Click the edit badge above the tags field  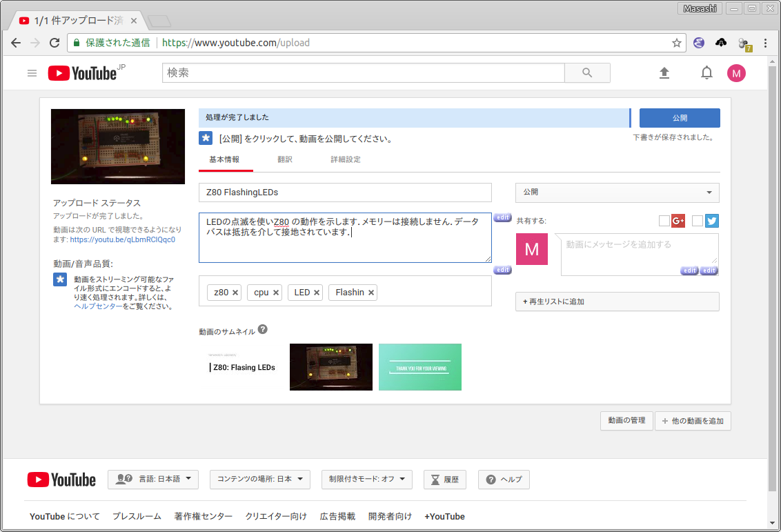point(502,270)
